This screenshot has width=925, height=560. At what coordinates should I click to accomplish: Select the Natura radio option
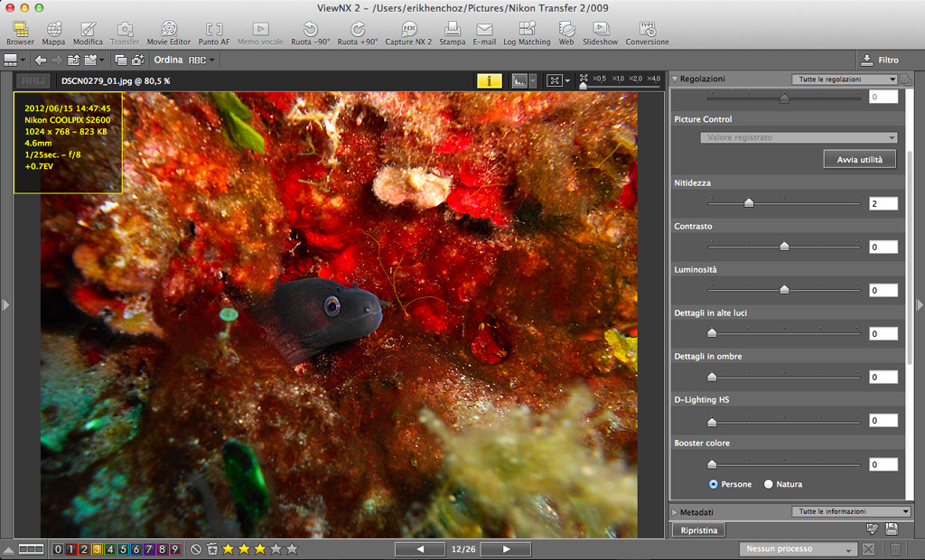click(769, 484)
